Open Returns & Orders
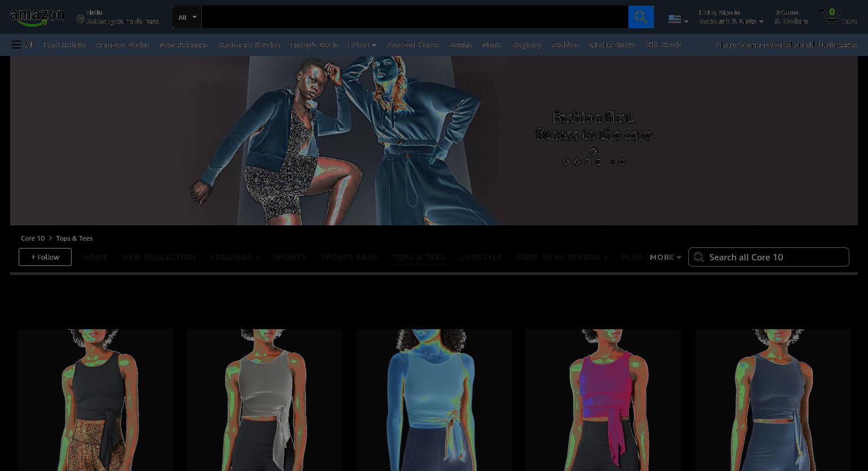 pyautogui.click(x=791, y=17)
